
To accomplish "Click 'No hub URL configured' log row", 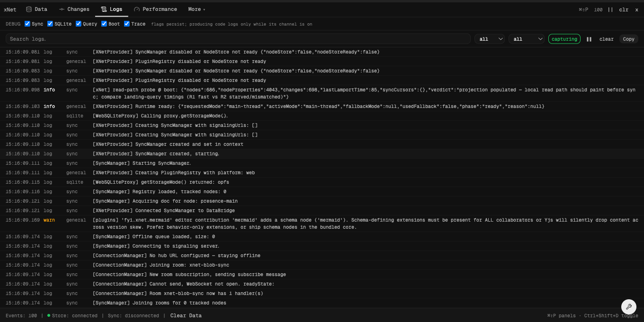I will point(322,256).
